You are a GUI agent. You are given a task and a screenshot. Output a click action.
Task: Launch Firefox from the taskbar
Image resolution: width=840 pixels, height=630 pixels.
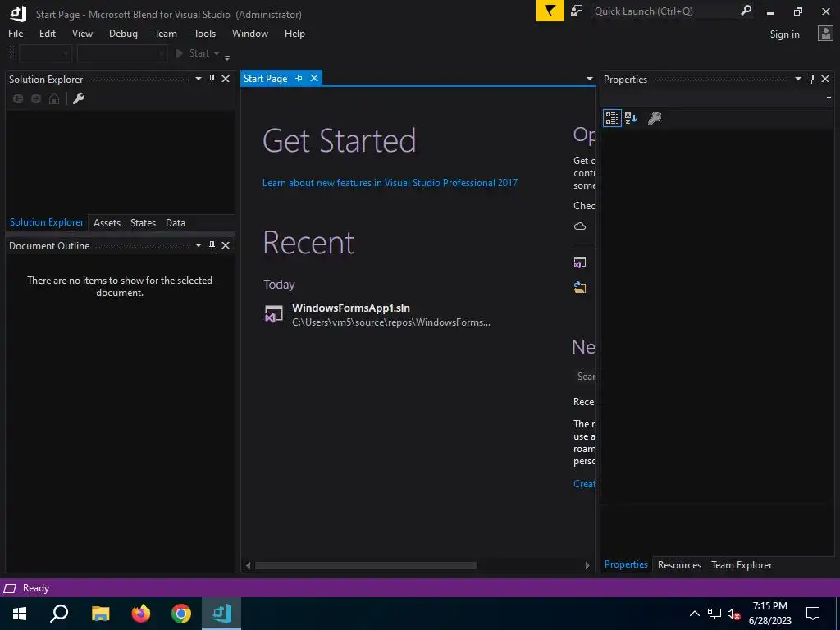click(141, 614)
